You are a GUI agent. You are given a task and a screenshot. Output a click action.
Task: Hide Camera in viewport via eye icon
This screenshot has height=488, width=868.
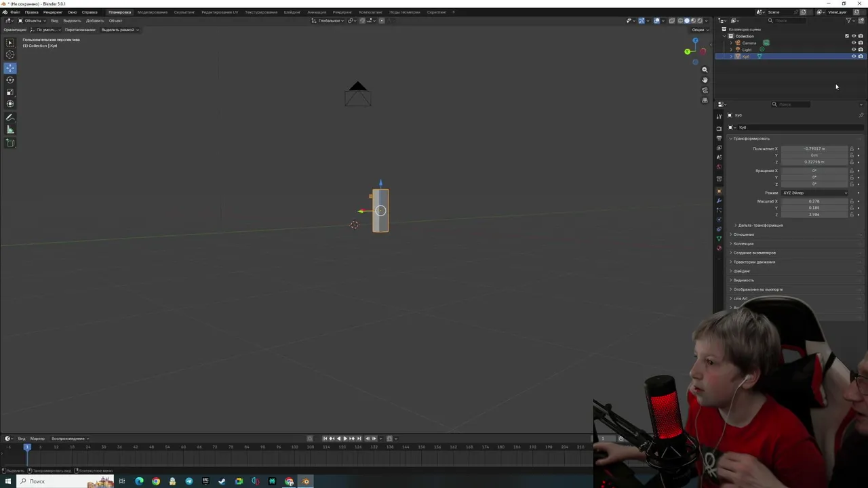[x=854, y=43]
